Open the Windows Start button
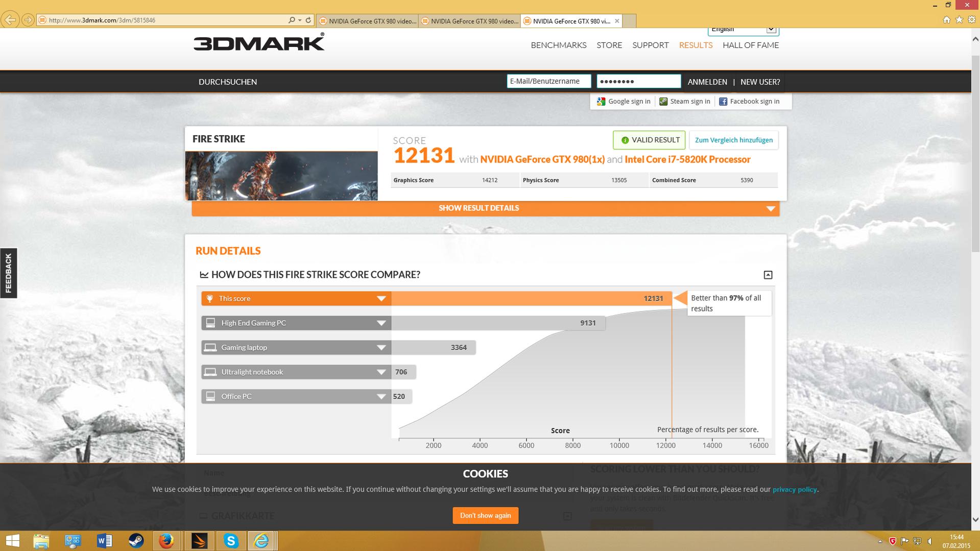 tap(12, 541)
